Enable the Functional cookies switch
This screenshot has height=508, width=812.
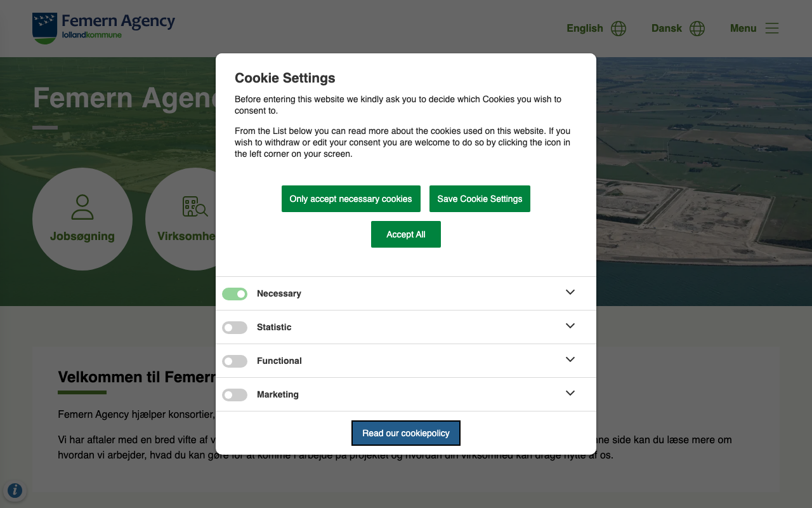tap(235, 361)
